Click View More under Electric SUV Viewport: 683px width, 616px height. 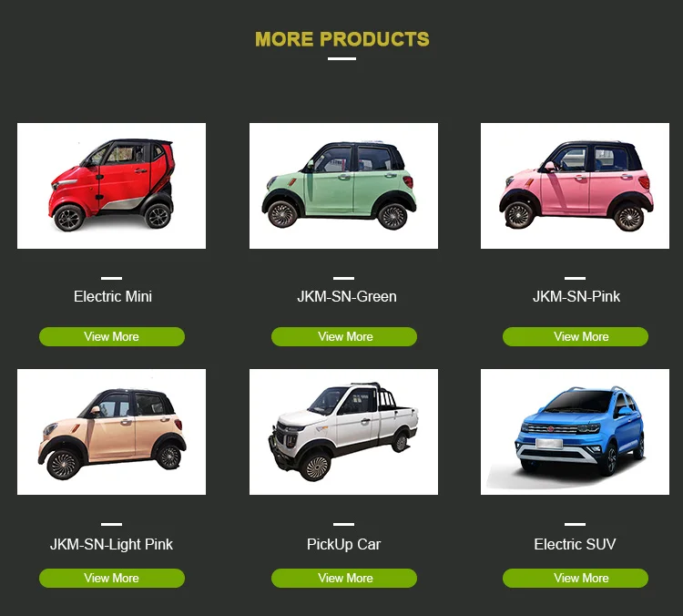click(x=576, y=578)
